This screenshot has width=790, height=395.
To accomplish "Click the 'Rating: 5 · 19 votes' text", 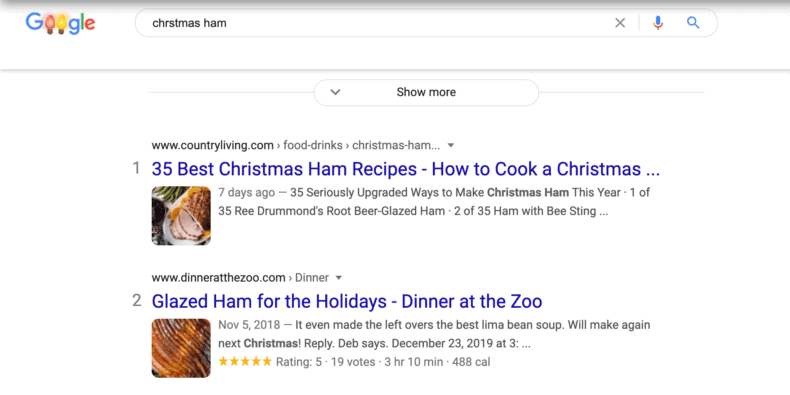I will coord(325,362).
